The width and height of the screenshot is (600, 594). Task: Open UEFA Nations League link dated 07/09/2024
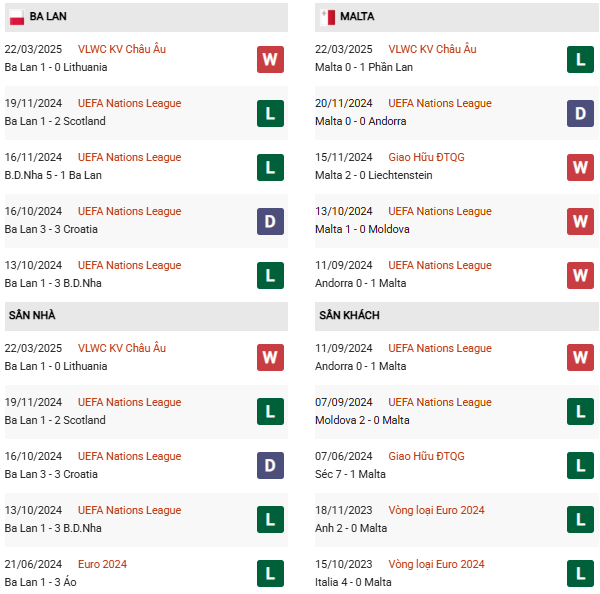[440, 402]
